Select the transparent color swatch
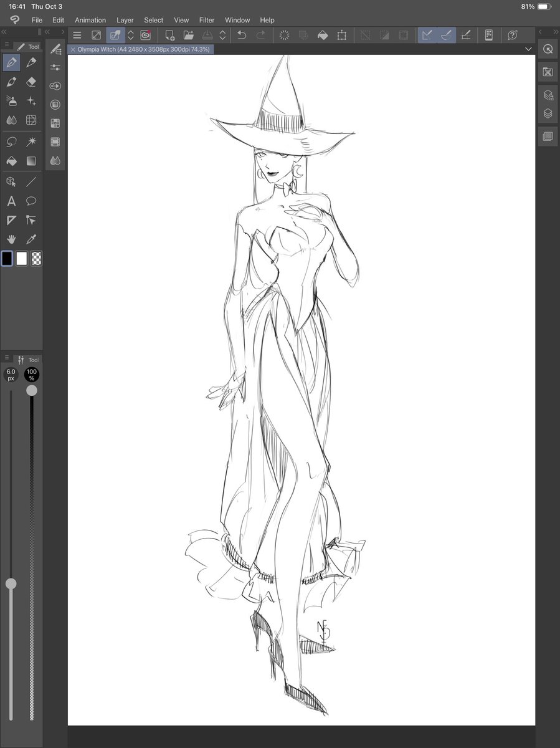The image size is (560, 748). click(x=37, y=259)
